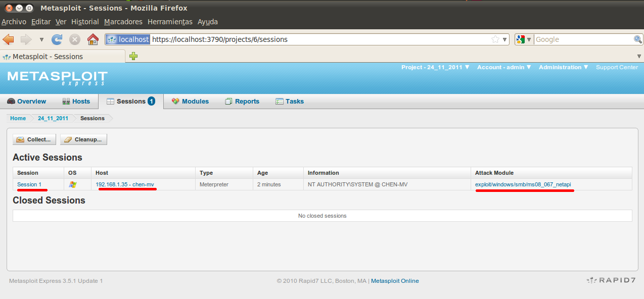Image resolution: width=644 pixels, height=299 pixels.
Task: Click the reload page icon
Action: (x=57, y=39)
